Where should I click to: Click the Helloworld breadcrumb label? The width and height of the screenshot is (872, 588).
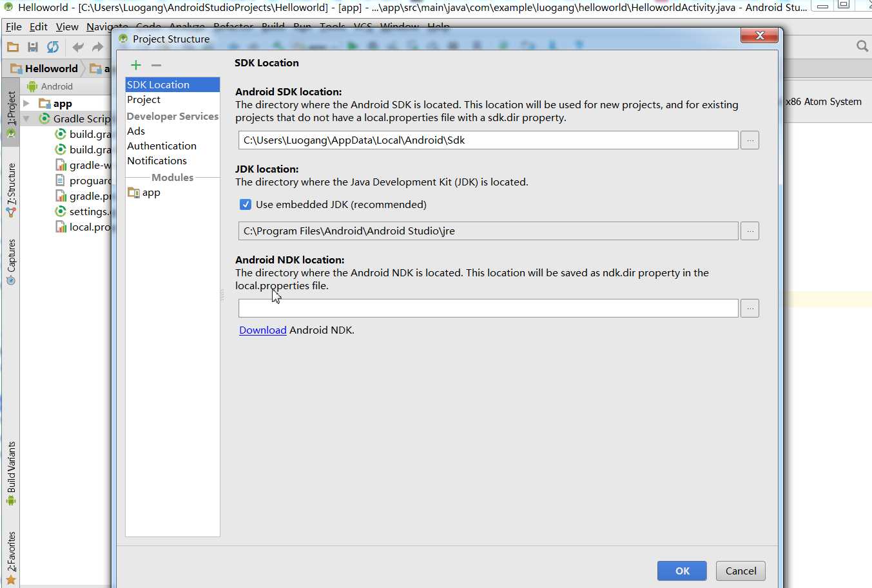[51, 68]
